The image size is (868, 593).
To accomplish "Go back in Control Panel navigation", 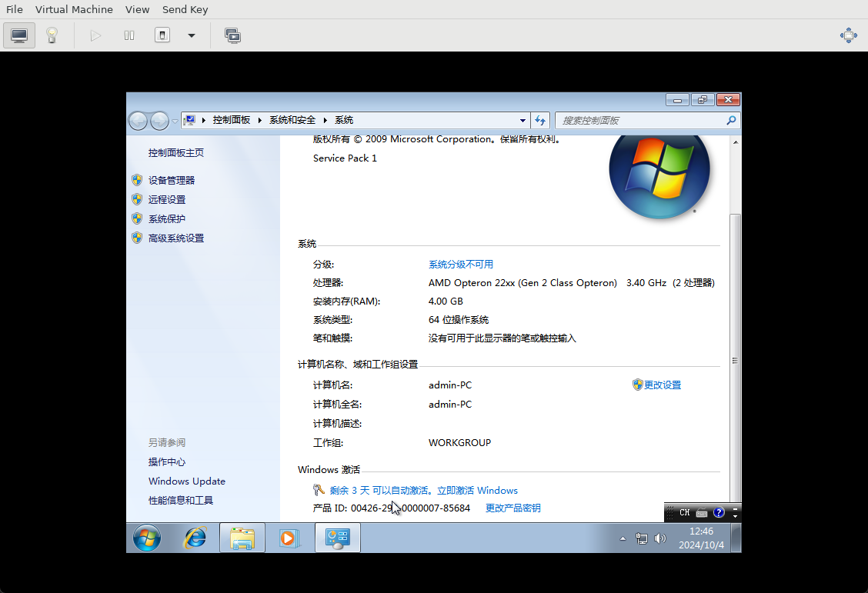I will pyautogui.click(x=139, y=121).
